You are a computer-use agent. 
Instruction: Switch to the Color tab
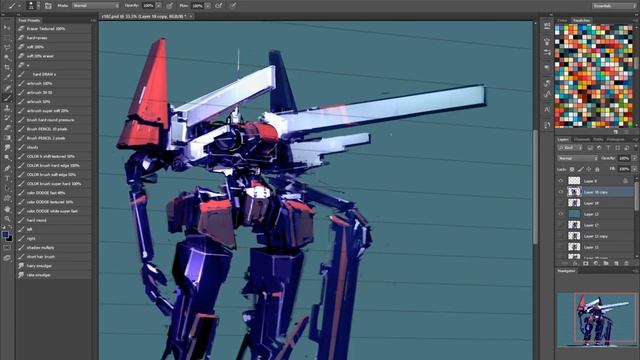click(x=563, y=20)
